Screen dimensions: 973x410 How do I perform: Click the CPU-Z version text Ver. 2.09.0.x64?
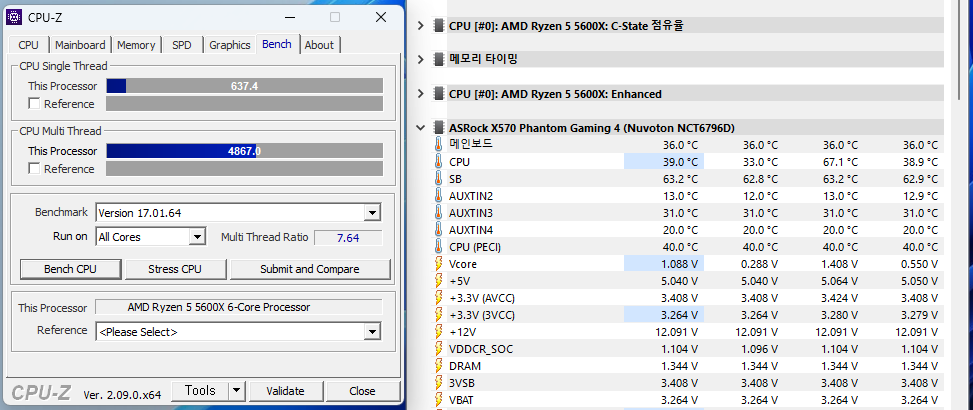click(x=122, y=394)
